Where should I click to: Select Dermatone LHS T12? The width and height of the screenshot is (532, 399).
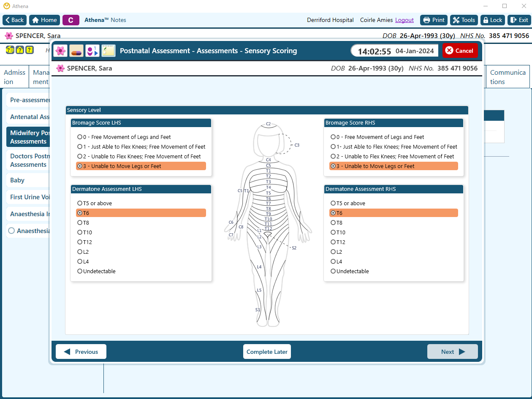click(x=141, y=242)
